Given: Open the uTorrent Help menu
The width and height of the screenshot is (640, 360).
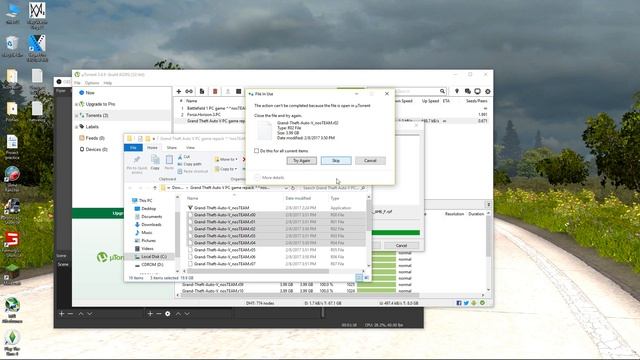Looking at the screenshot, I should click(108, 83).
